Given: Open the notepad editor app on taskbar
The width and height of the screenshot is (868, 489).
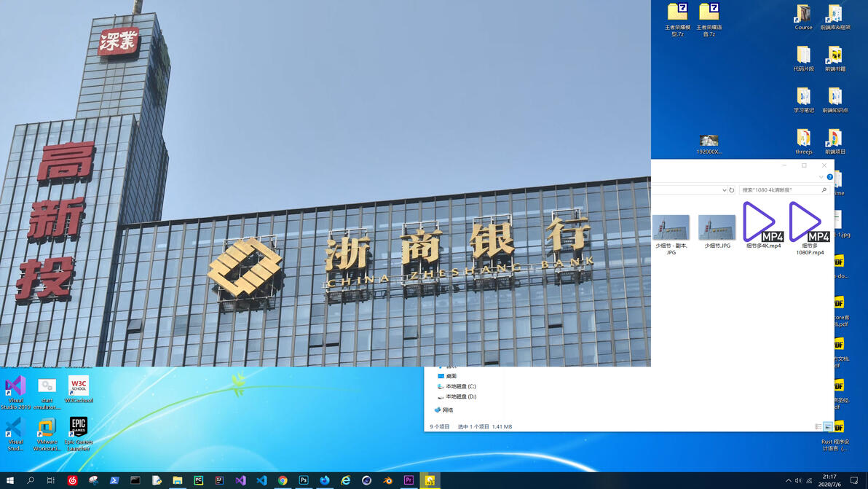Looking at the screenshot, I should pos(156,481).
